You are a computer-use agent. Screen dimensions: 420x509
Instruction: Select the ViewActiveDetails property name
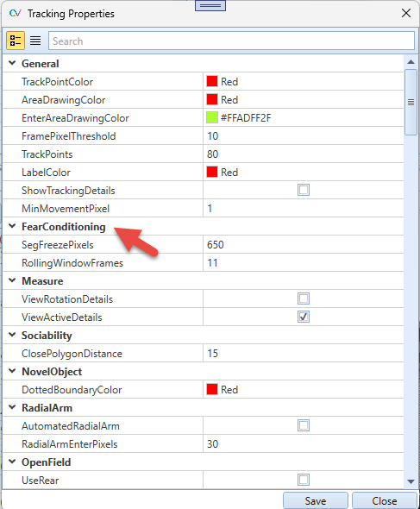tap(62, 317)
